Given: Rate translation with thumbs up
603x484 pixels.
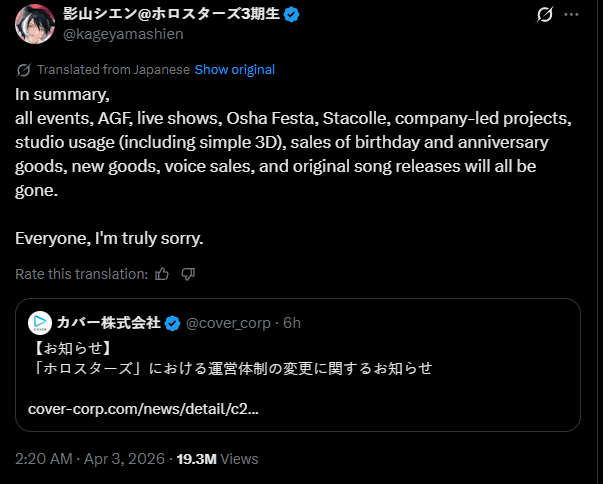Looking at the screenshot, I should coord(162,273).
